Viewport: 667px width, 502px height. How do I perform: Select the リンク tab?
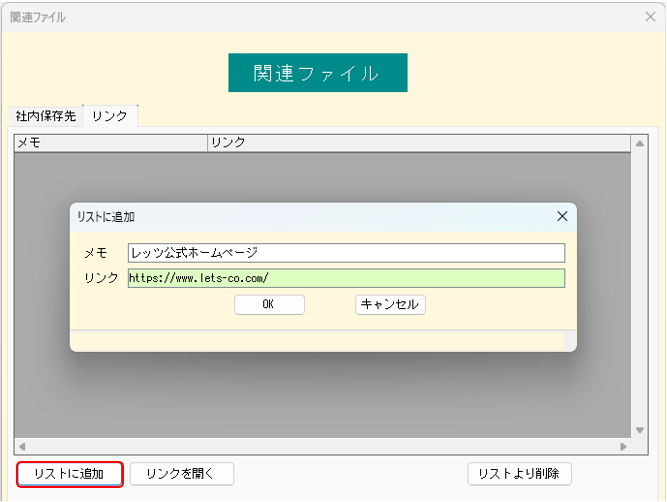coord(109,116)
